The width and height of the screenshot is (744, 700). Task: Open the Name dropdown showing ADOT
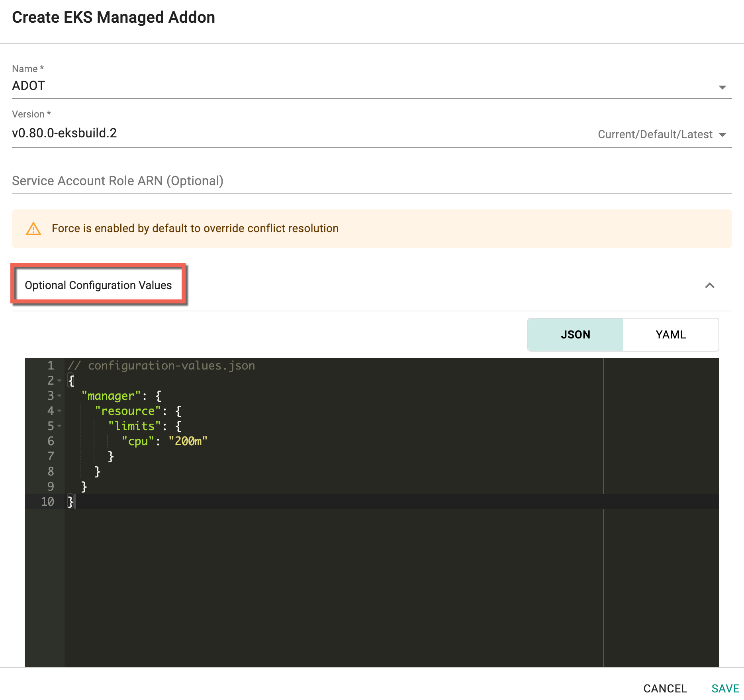[372, 86]
